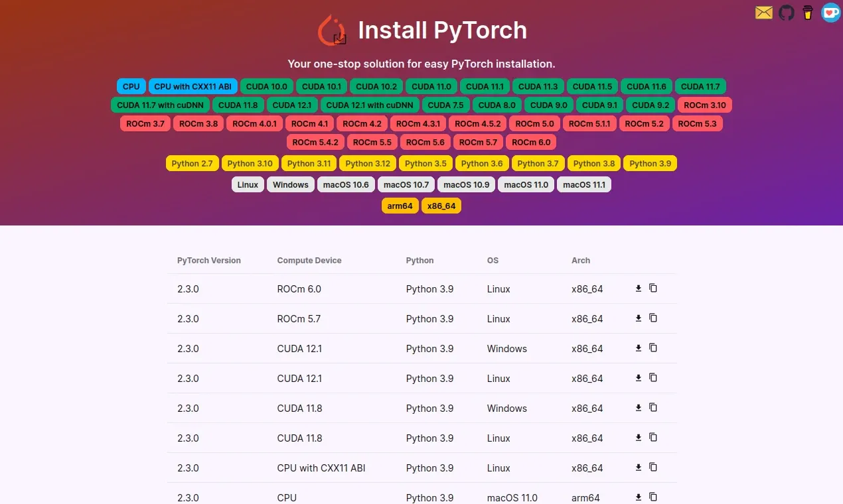Copy install command for ROCm 5.7 row
Image resolution: width=843 pixels, height=504 pixels.
(x=653, y=318)
